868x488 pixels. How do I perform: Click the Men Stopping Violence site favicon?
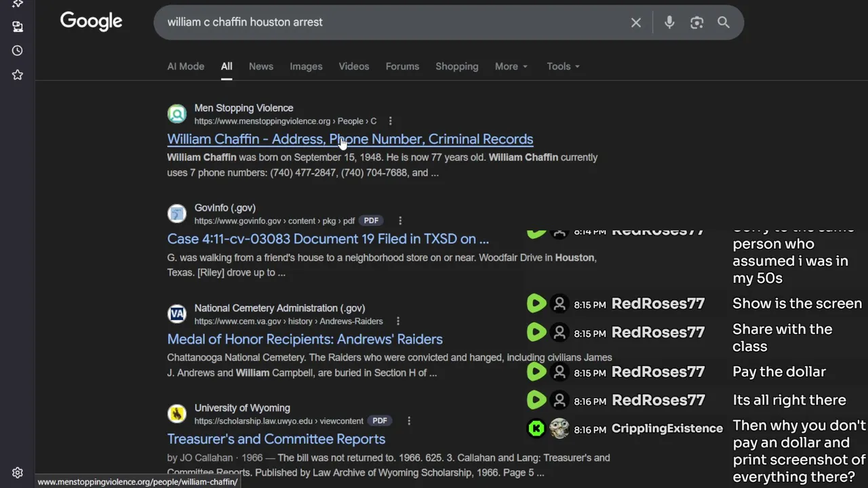tap(177, 114)
